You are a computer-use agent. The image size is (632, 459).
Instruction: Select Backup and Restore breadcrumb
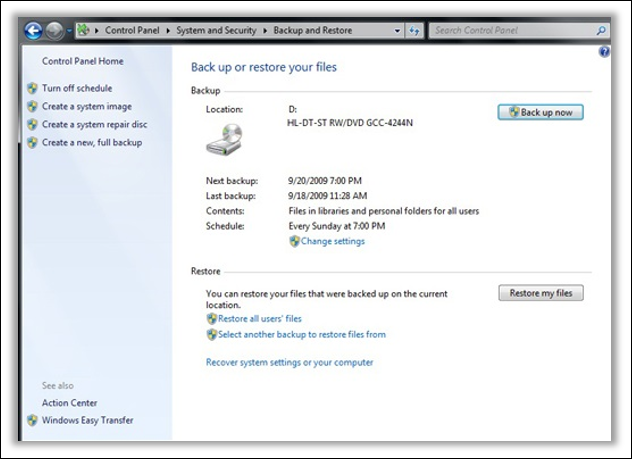pyautogui.click(x=313, y=31)
